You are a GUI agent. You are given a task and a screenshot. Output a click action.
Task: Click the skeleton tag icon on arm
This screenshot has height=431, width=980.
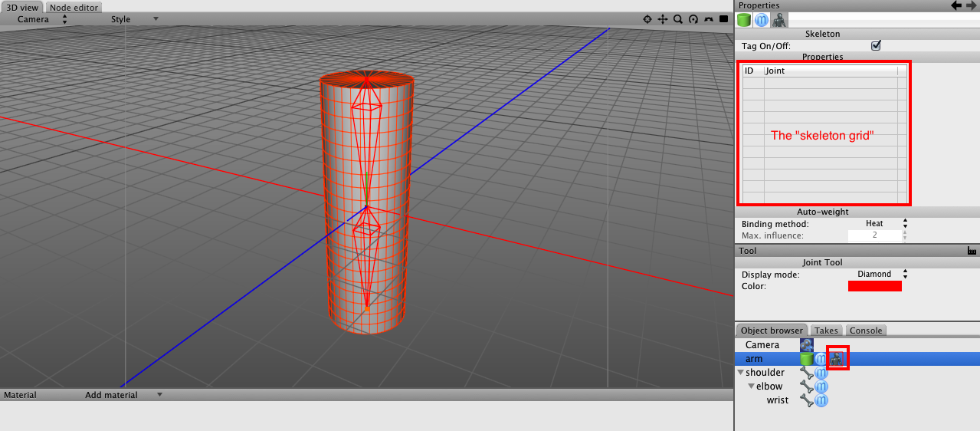point(837,358)
